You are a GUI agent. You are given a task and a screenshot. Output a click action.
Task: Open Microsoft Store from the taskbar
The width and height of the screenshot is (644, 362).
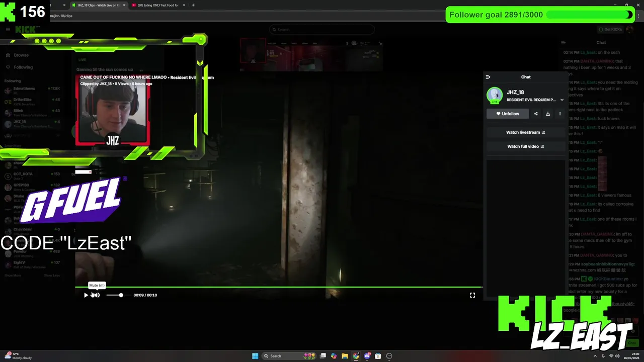click(378, 356)
